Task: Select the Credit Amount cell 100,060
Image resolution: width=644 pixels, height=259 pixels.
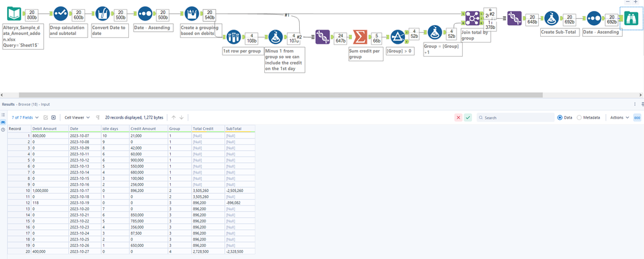Action: point(148,178)
